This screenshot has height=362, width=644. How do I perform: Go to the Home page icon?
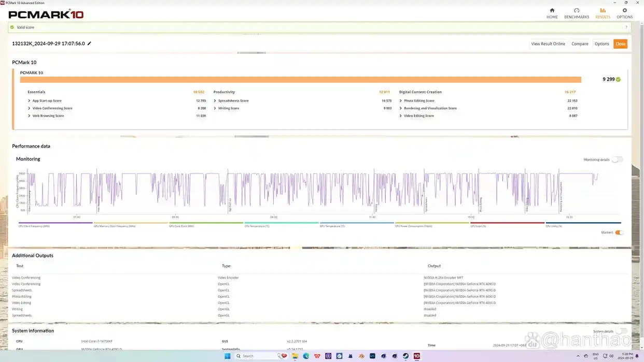click(x=552, y=13)
